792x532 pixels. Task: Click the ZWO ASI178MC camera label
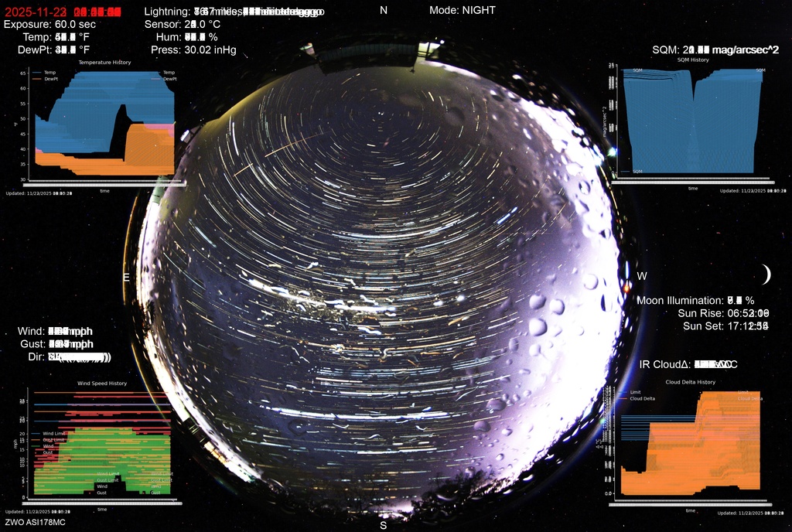click(x=35, y=523)
